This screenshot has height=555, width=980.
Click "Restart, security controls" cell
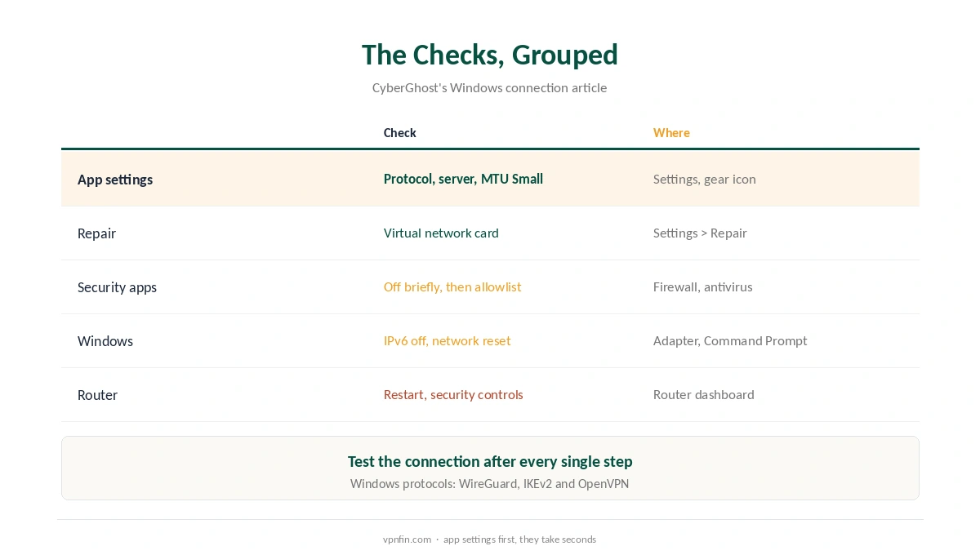(453, 394)
